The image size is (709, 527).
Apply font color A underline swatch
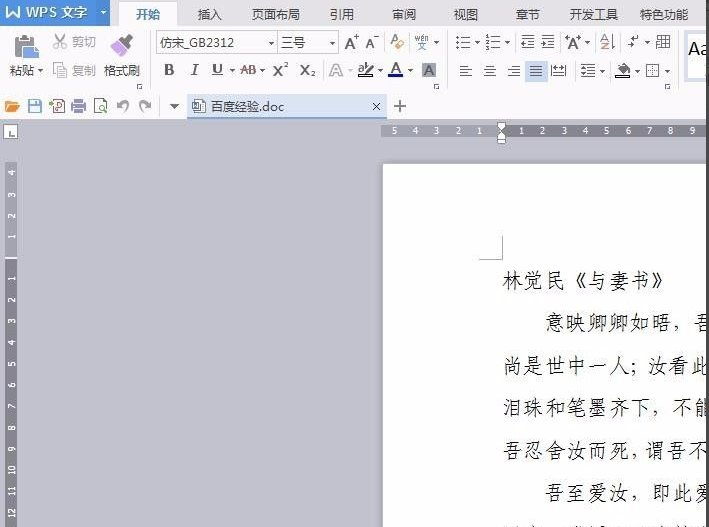(x=396, y=70)
